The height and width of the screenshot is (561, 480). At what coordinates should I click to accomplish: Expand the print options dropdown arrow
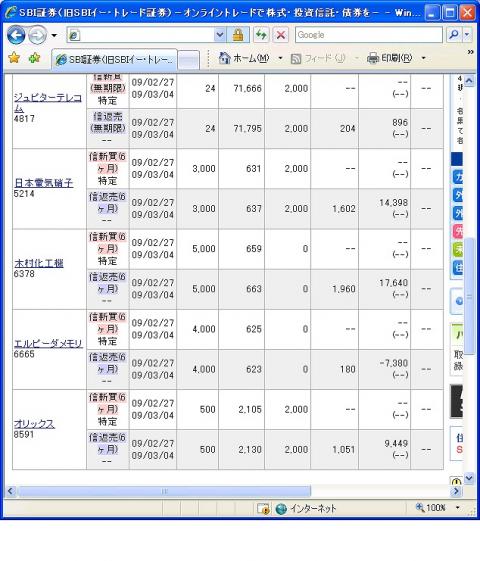click(423, 58)
